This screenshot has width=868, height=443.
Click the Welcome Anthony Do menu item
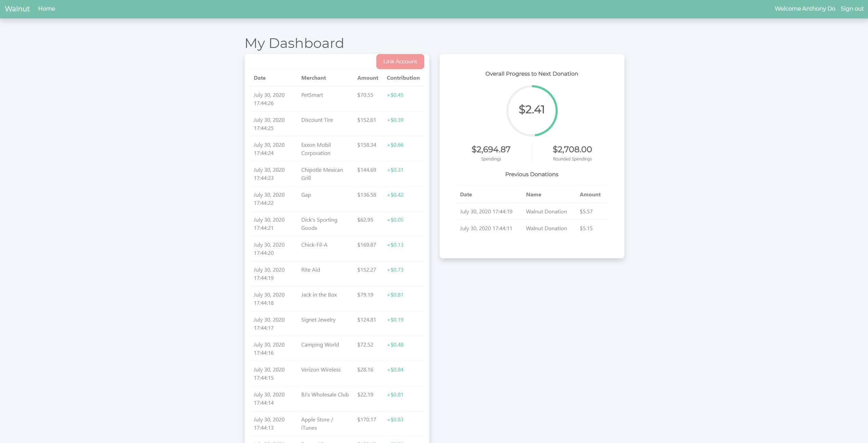tap(805, 9)
